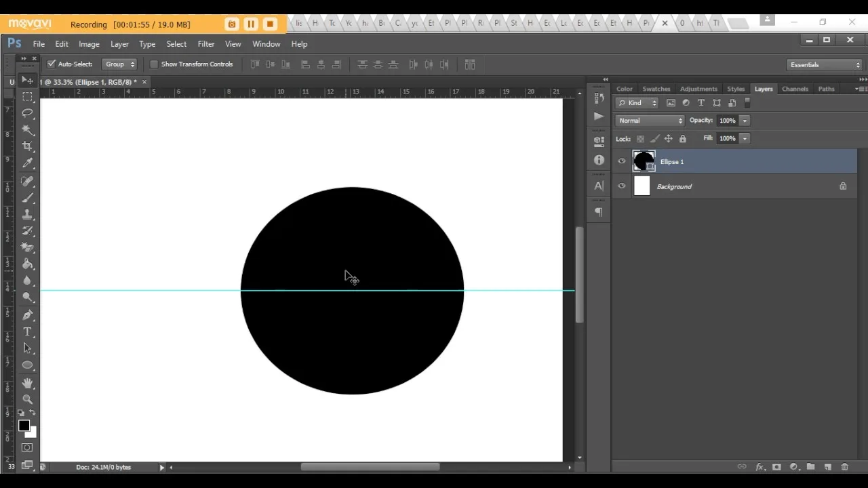The height and width of the screenshot is (488, 868).
Task: Create a new group folder icon
Action: (810, 467)
